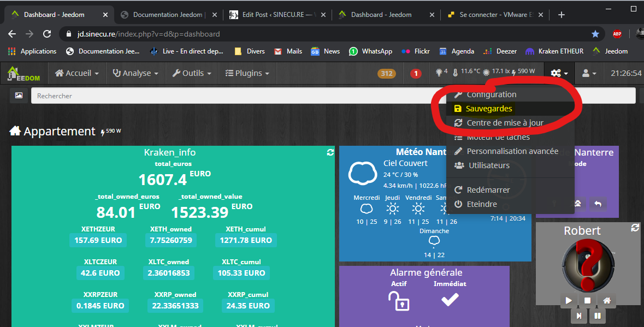Toggle the Immédiat checkmark in Alarme générale

(450, 300)
